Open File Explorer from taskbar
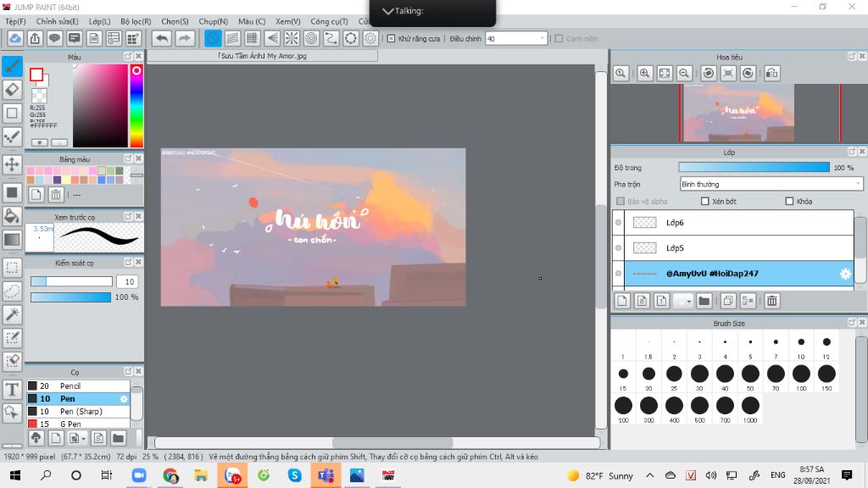The height and width of the screenshot is (488, 868). [x=201, y=475]
